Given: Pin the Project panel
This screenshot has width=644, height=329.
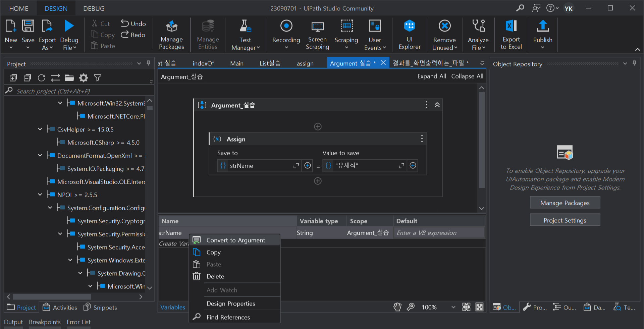Looking at the screenshot, I should click(148, 63).
